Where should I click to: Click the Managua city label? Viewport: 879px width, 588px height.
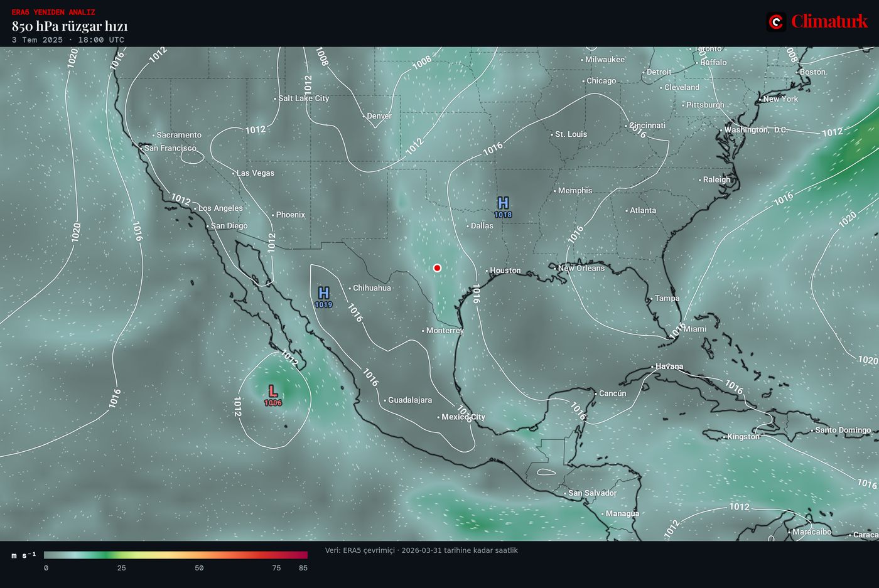pyautogui.click(x=622, y=513)
